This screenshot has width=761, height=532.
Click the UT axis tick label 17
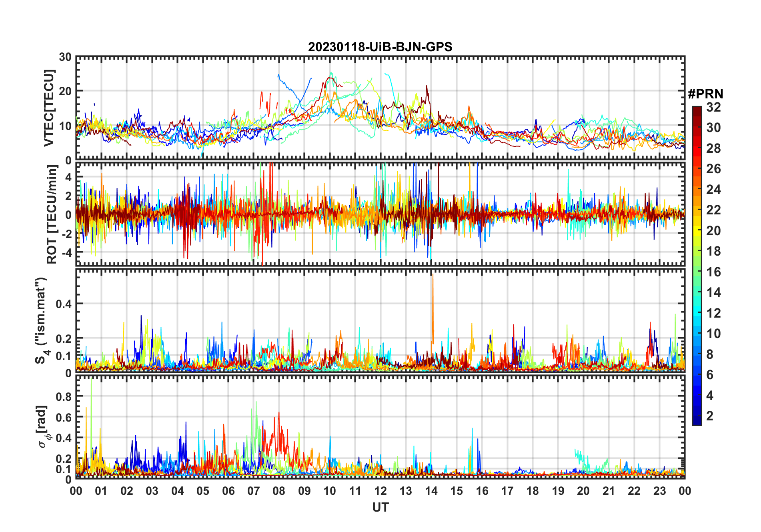(x=507, y=491)
